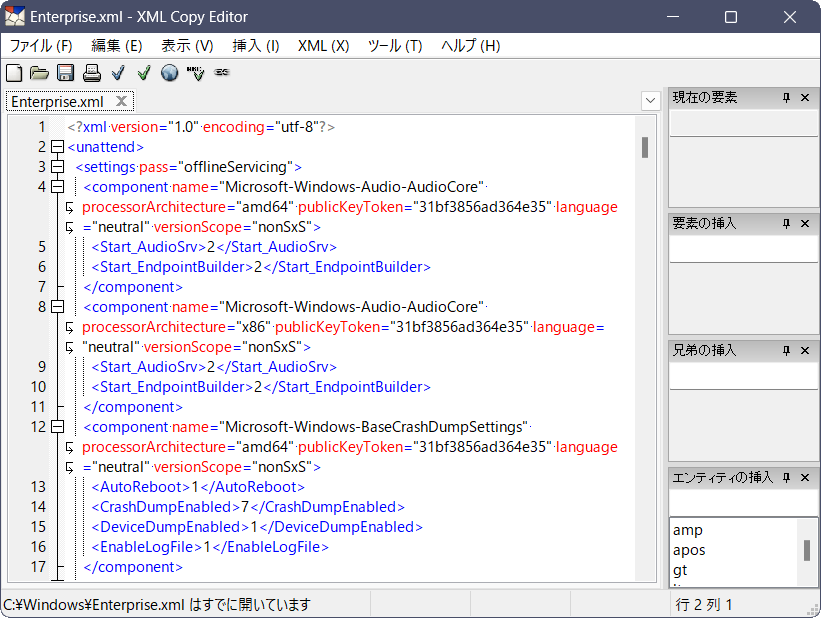Open the tab list dropdown arrow
This screenshot has height=618, width=821.
[650, 101]
